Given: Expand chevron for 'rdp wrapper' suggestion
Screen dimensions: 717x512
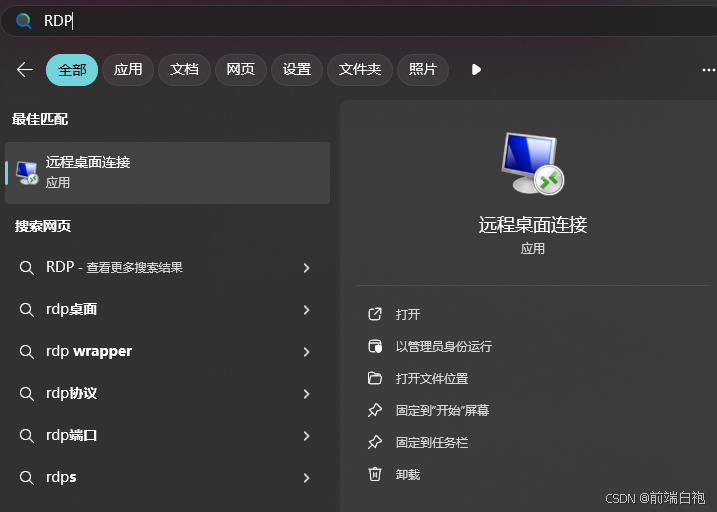Looking at the screenshot, I should (x=306, y=352).
